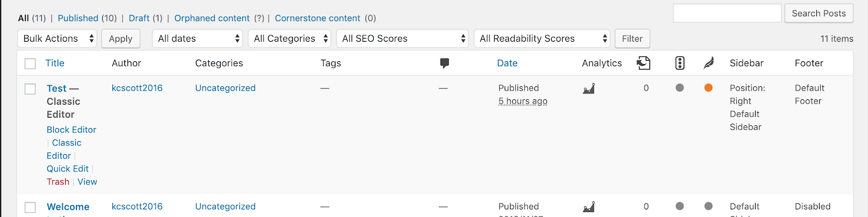Show Published posts filter view
The width and height of the screenshot is (868, 217).
pyautogui.click(x=78, y=18)
